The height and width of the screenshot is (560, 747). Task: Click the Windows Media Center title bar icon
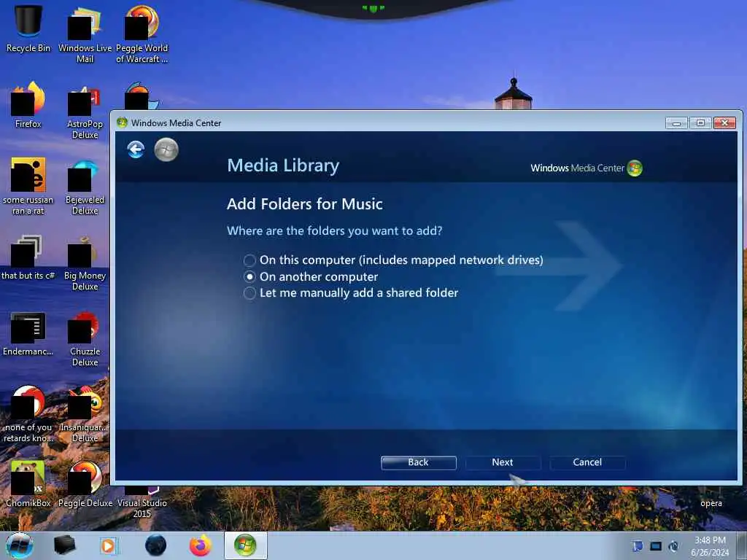122,122
